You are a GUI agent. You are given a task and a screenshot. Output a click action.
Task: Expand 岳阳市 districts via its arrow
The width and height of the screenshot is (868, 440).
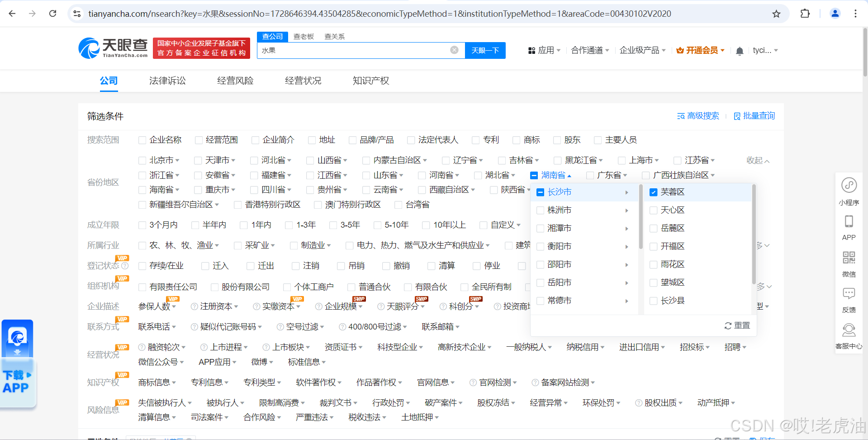pyautogui.click(x=626, y=283)
